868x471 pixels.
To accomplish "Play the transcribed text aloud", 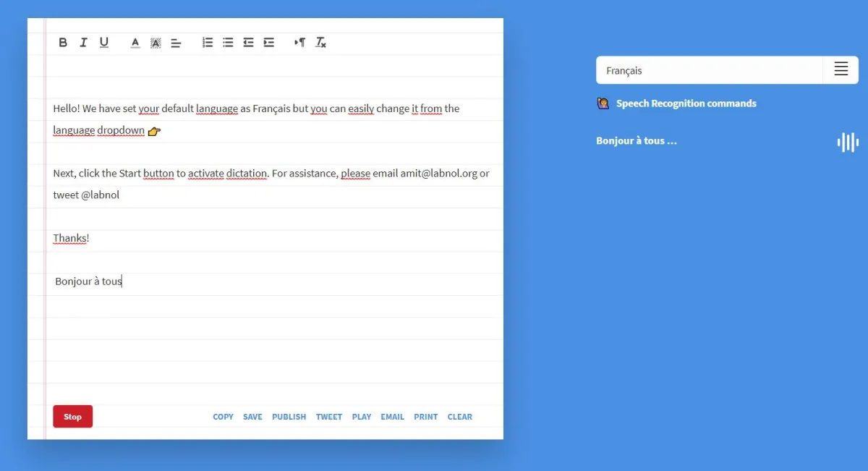I will pyautogui.click(x=362, y=417).
